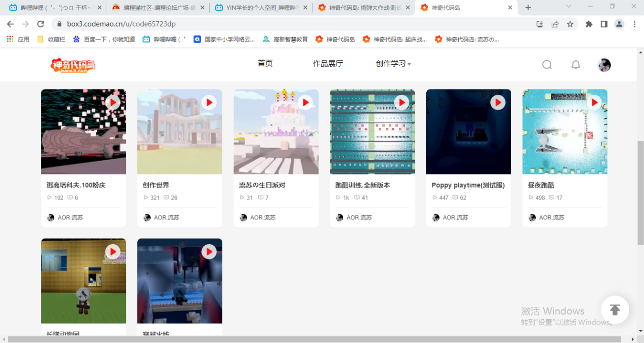This screenshot has height=343, width=644.
Task: Click the comment count 26 on 创作世界
Action: pos(170,198)
